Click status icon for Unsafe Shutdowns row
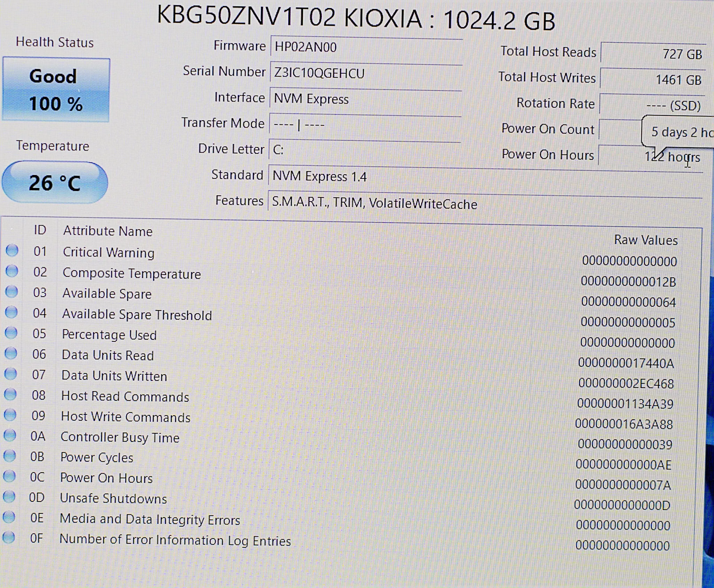The image size is (714, 588). coord(9,497)
